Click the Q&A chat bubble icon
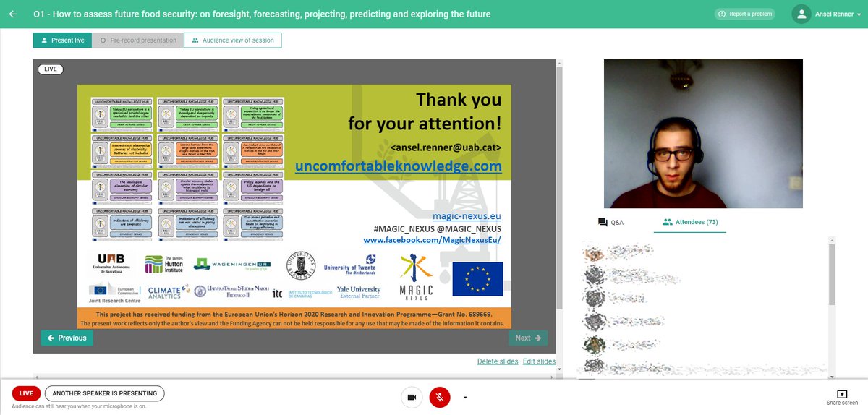The image size is (868, 415). 603,223
